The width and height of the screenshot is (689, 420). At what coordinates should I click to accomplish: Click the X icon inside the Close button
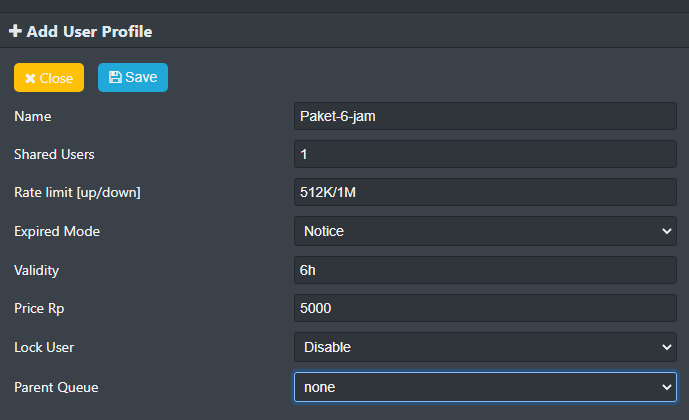pyautogui.click(x=30, y=78)
